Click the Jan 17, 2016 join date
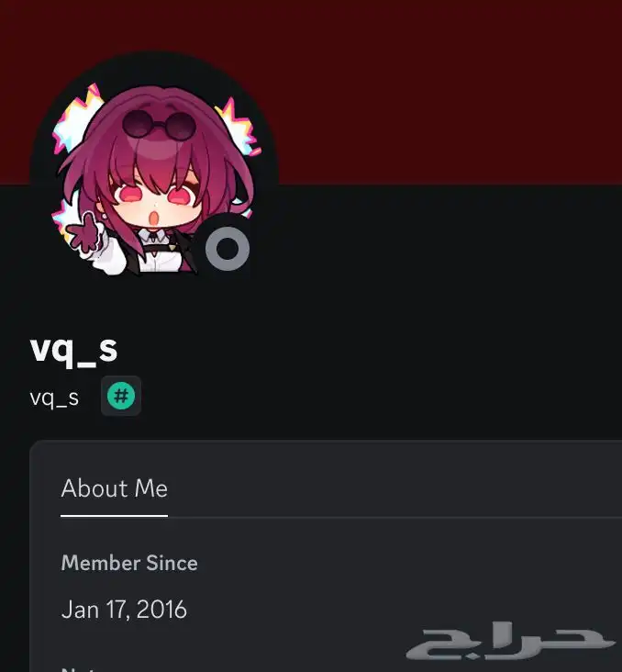The image size is (622, 672). click(x=124, y=609)
